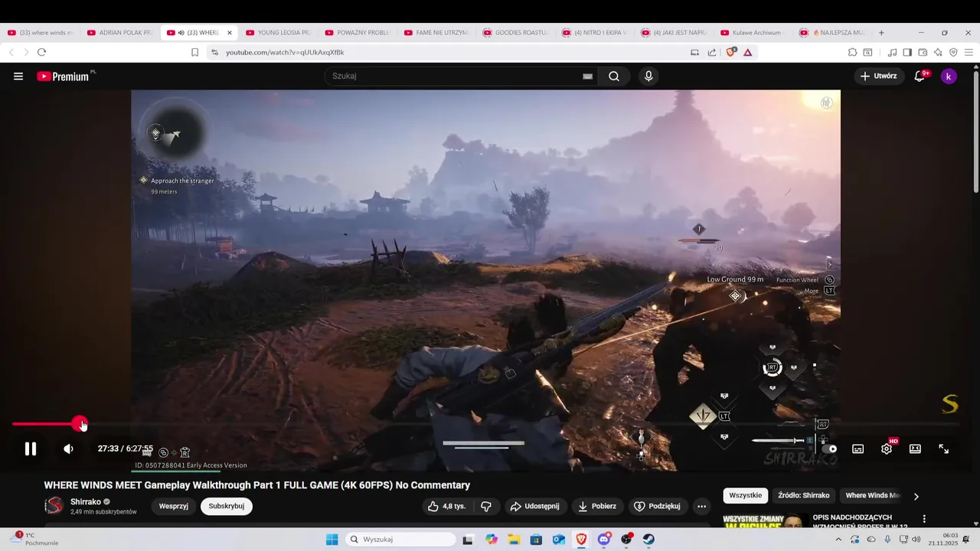The width and height of the screenshot is (980, 551).
Task: Open the browser main hamburger menu
Action: (969, 52)
